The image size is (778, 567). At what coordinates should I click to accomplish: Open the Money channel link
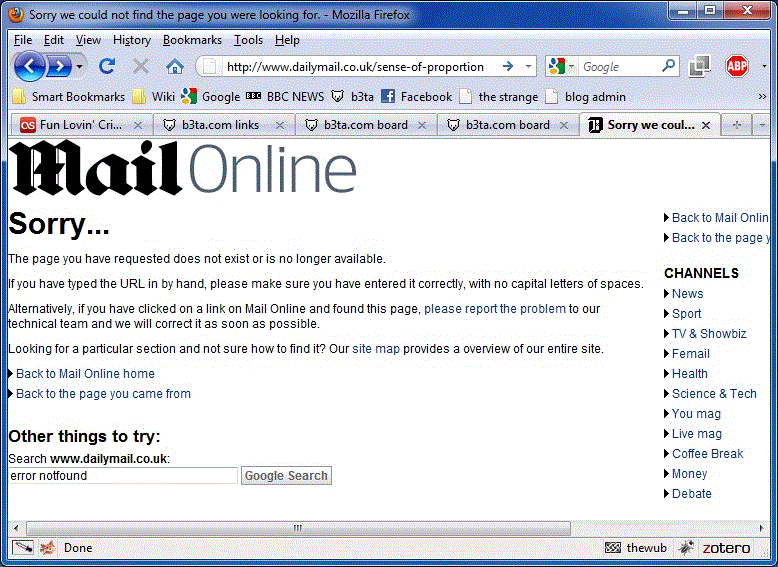tap(689, 474)
